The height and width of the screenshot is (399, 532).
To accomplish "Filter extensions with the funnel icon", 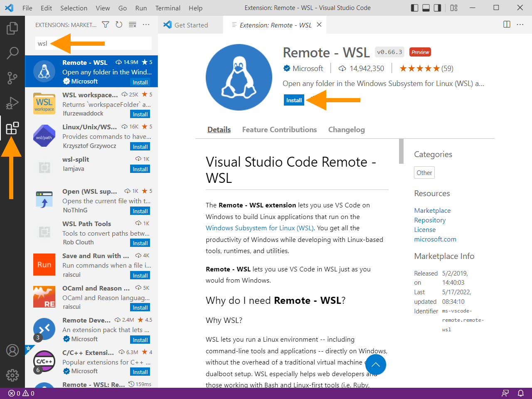I will point(106,25).
